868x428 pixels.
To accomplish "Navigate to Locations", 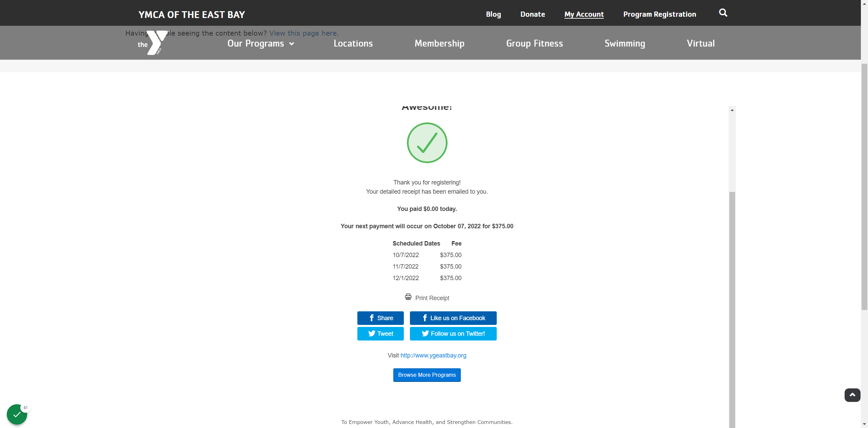I will coord(353,43).
